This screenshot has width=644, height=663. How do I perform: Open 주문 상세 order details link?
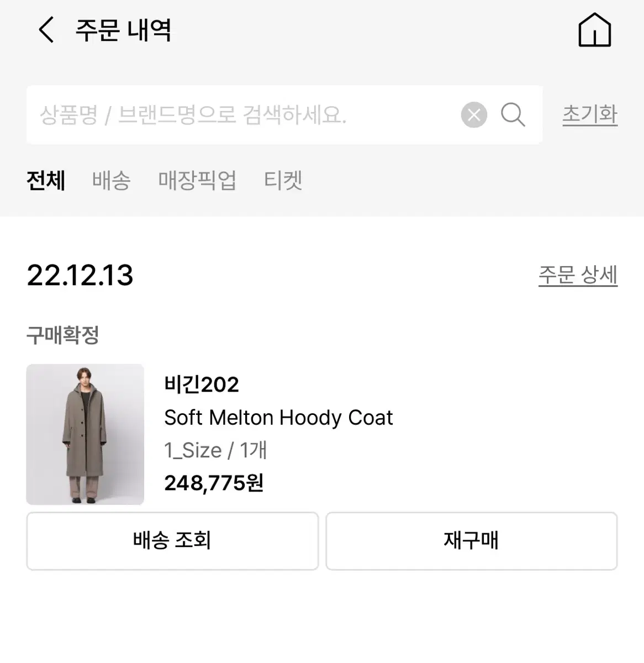(x=578, y=275)
